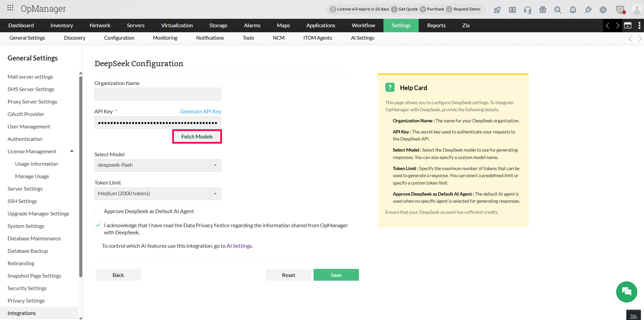Open Proxy Server Settings
644x320 pixels.
32,102
